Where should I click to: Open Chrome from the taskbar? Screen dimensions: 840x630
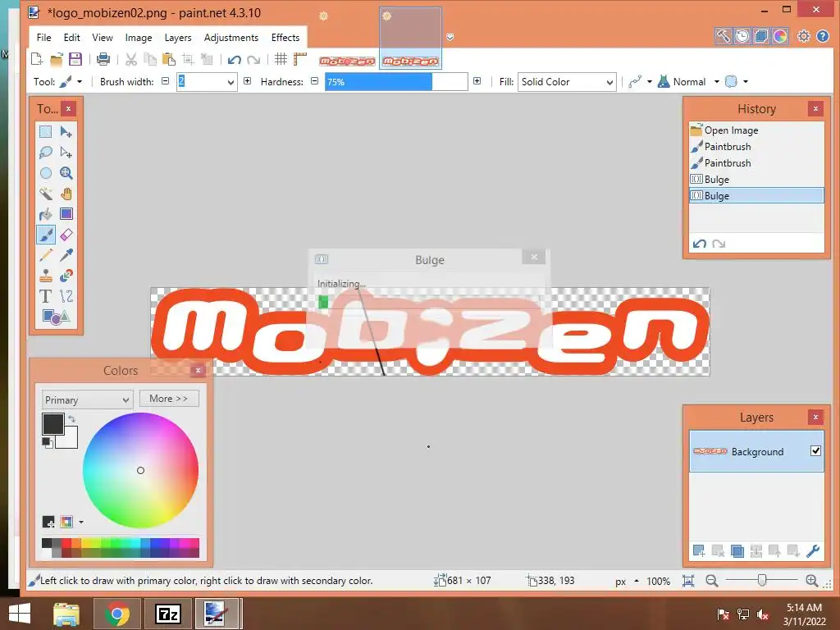click(117, 614)
